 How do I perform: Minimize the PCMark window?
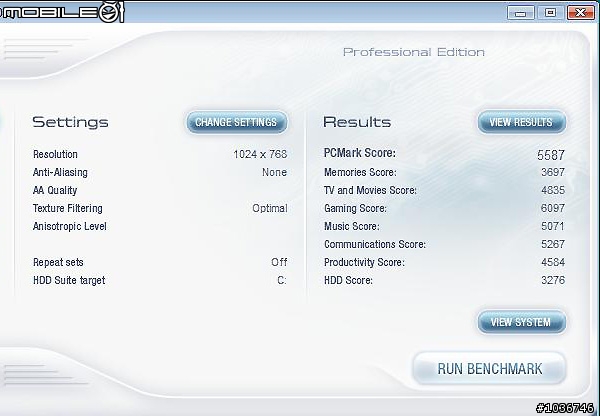[520, 13]
